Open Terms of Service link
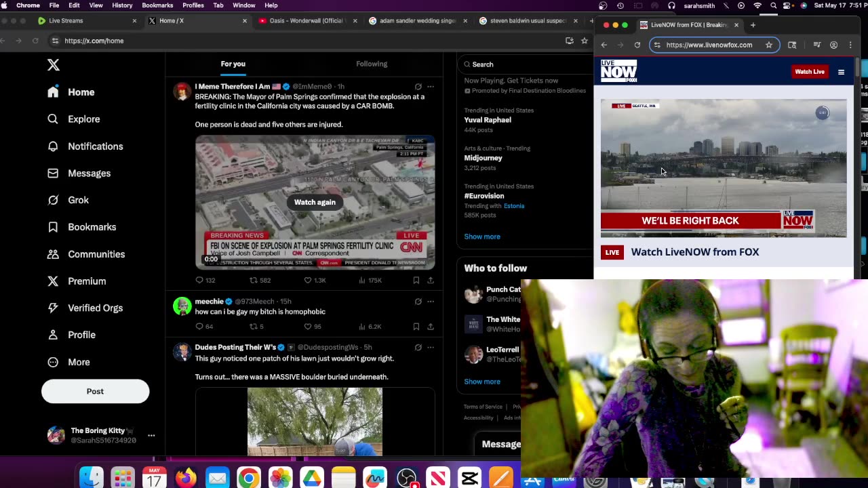 483,407
